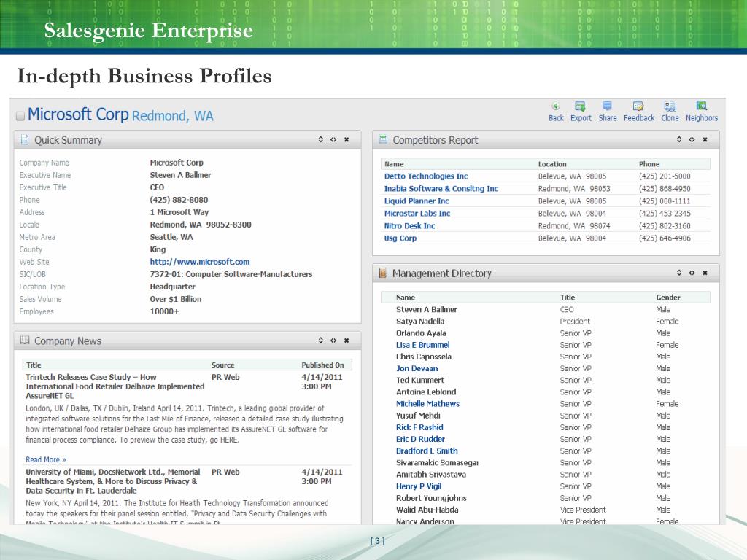Screen dimensions: 747x560
Task: Sort news by Published On header
Action: 322,365
